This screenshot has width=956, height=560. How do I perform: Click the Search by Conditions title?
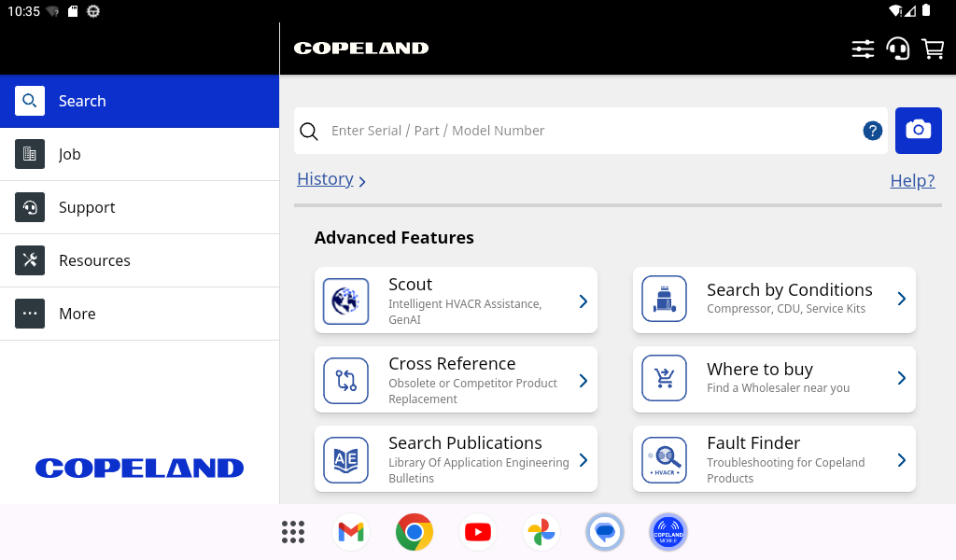[x=790, y=290]
